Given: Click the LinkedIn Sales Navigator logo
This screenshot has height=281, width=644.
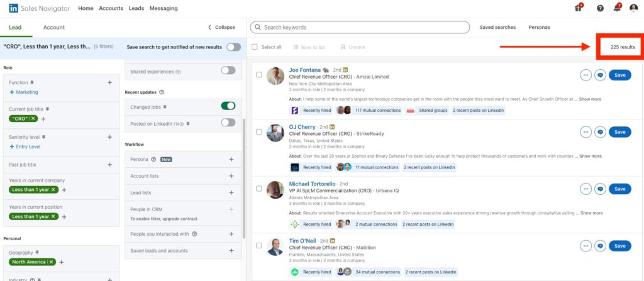Looking at the screenshot, I should click(x=39, y=8).
